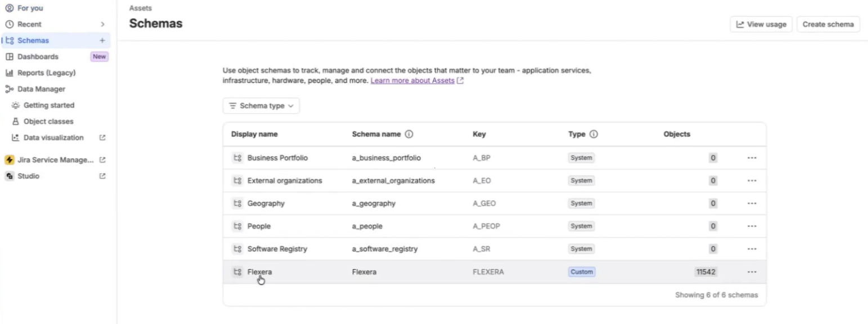Open Data Manager in sidebar
The width and height of the screenshot is (868, 324).
[x=41, y=89]
